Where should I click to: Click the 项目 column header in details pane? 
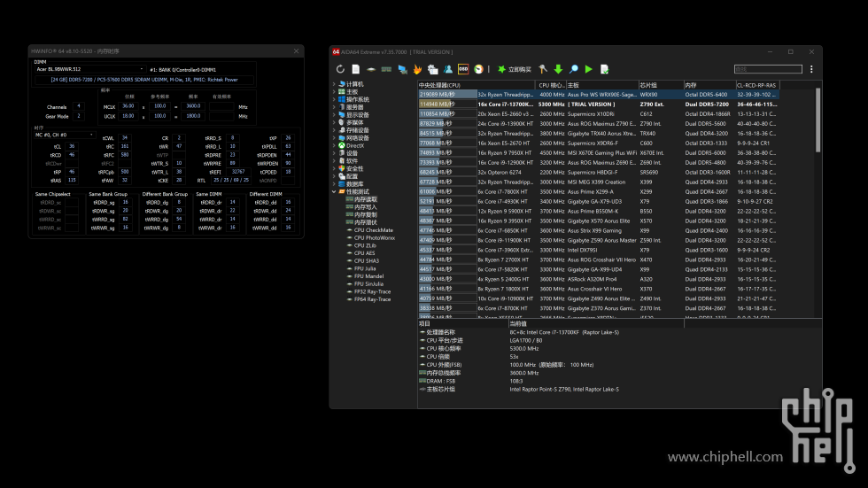point(462,323)
